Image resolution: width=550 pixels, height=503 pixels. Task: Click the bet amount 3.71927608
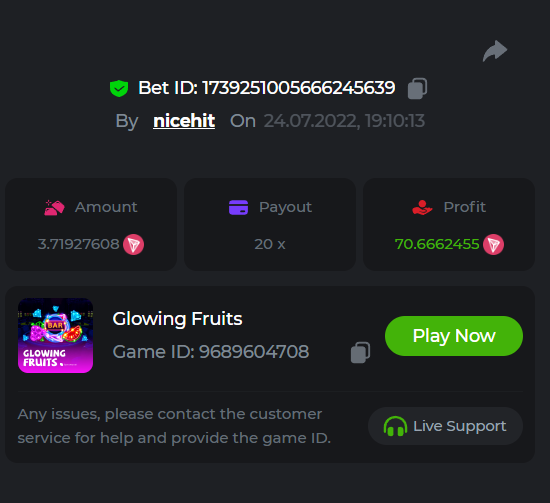click(x=79, y=244)
